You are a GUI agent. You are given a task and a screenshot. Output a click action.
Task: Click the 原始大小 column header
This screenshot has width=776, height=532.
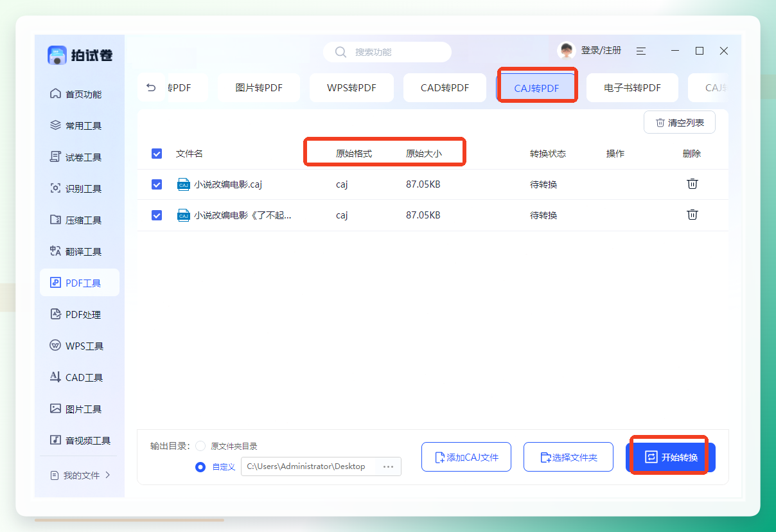pyautogui.click(x=424, y=154)
